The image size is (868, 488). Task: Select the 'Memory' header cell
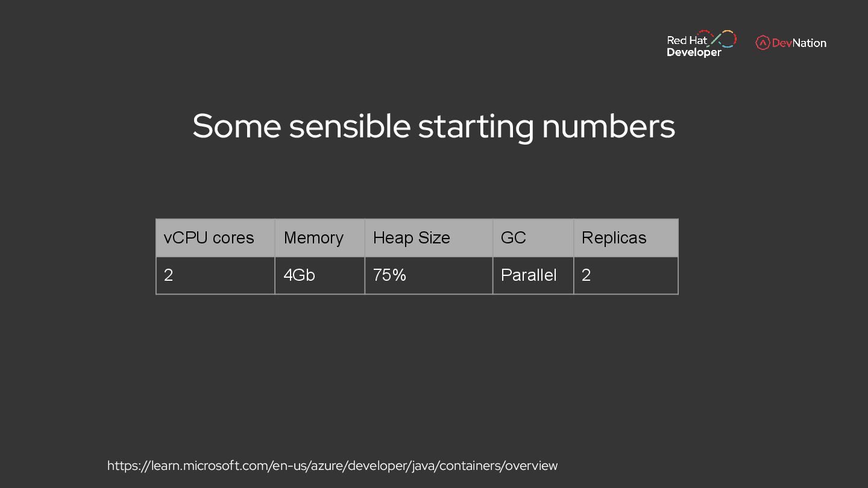tap(319, 238)
